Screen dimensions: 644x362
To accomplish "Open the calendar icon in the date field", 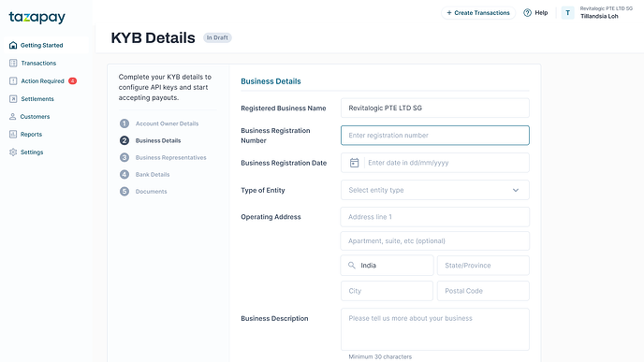I will coord(354,163).
